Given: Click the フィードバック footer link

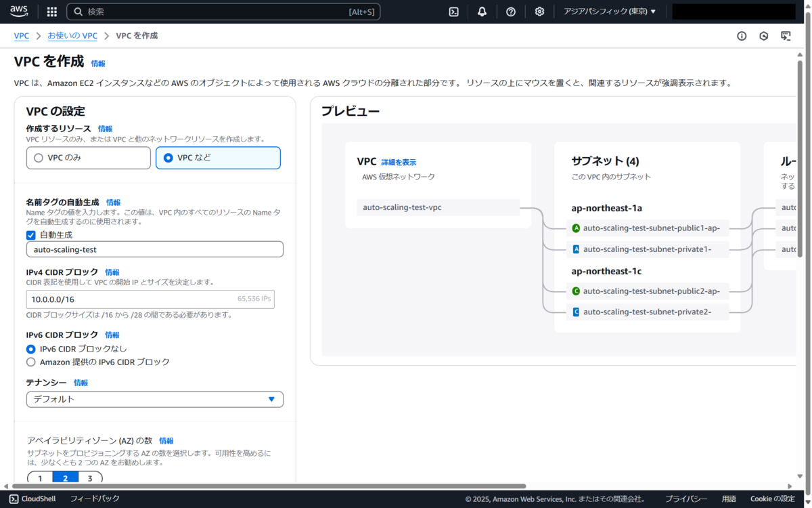Looking at the screenshot, I should tap(95, 499).
